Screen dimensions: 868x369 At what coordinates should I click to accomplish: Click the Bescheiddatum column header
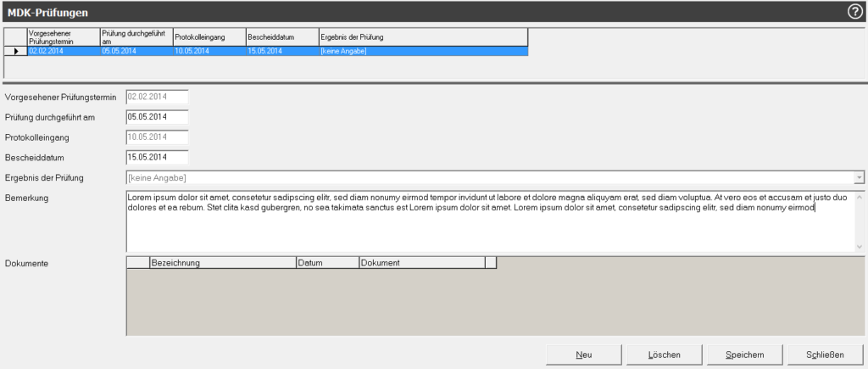(281, 37)
